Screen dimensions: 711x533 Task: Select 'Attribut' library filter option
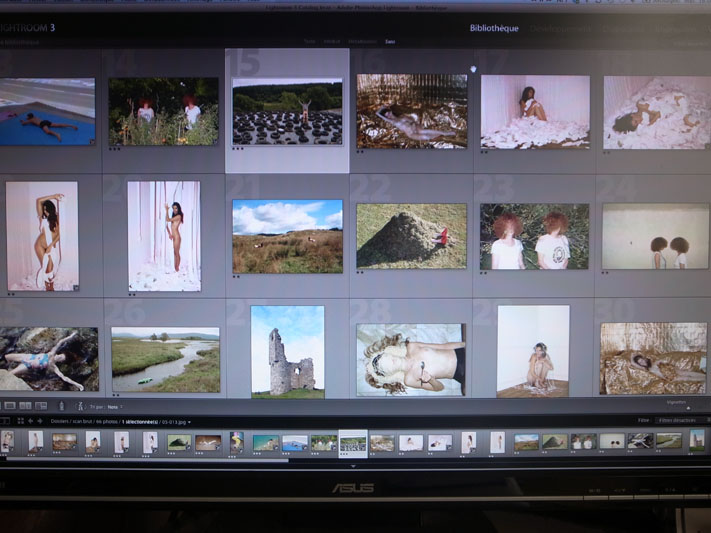pos(331,41)
